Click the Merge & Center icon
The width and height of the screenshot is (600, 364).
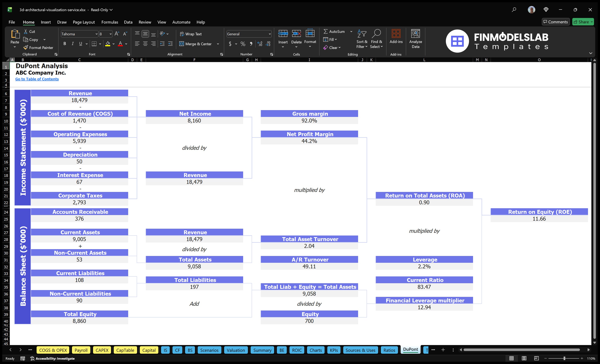(182, 44)
